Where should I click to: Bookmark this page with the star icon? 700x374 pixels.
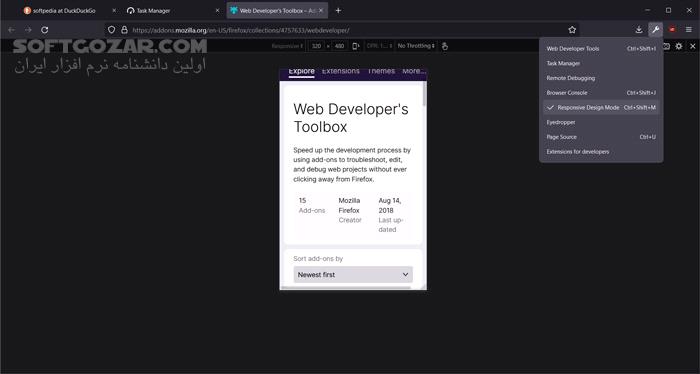[x=572, y=30]
